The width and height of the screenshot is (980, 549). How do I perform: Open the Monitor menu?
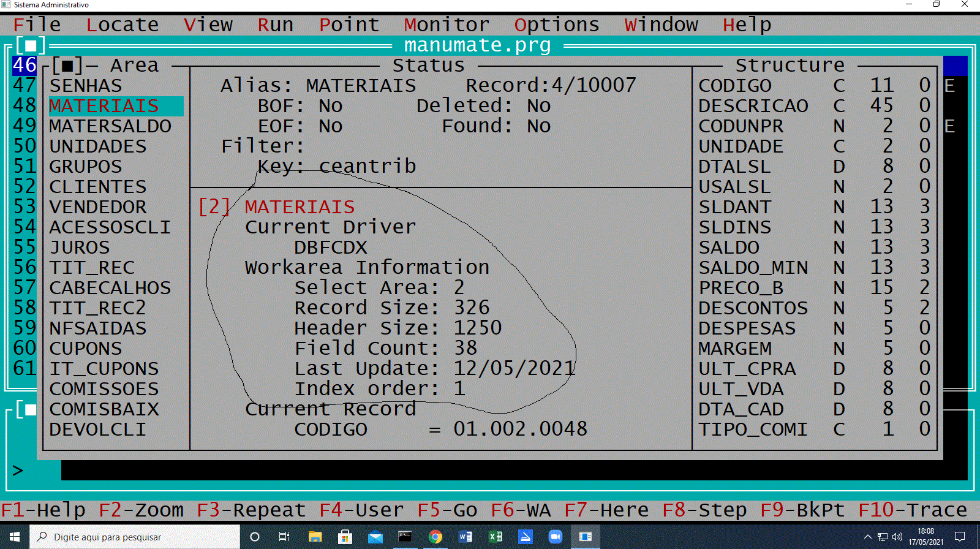[x=447, y=25]
